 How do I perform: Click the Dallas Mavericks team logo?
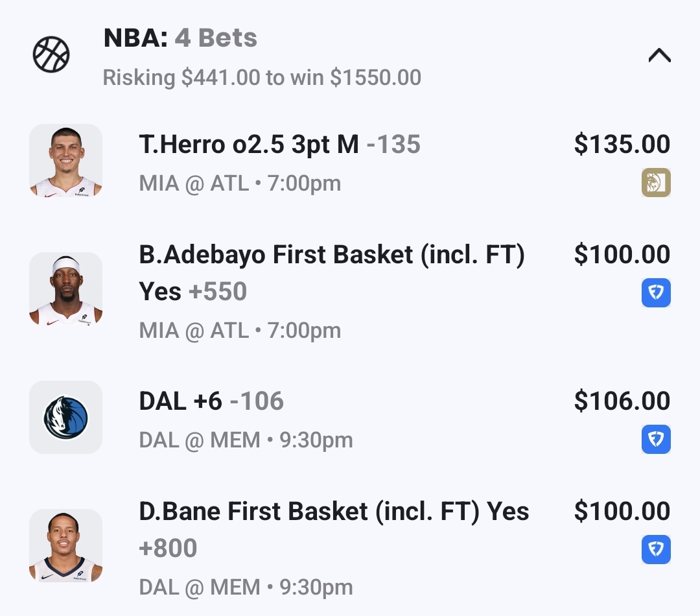(65, 417)
